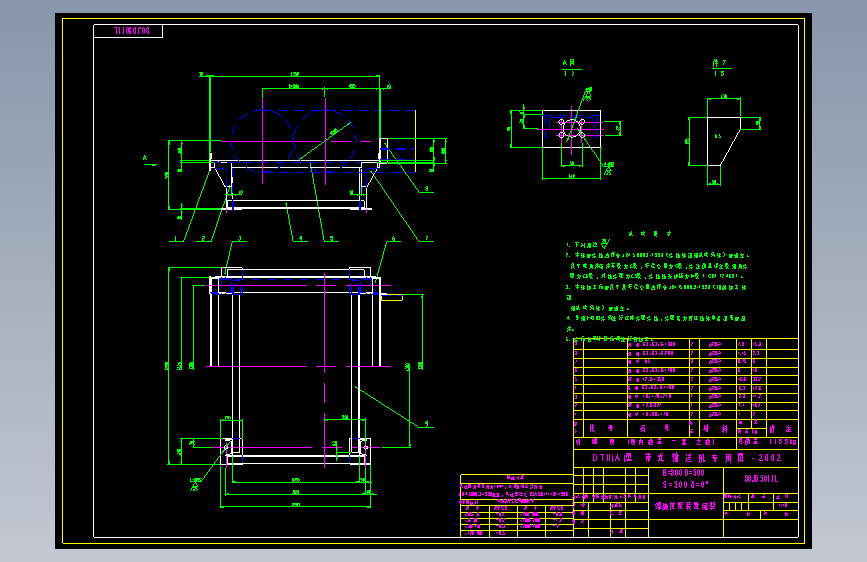Select the 80J0501IL drawing number cell
The image size is (867, 562).
point(761,479)
